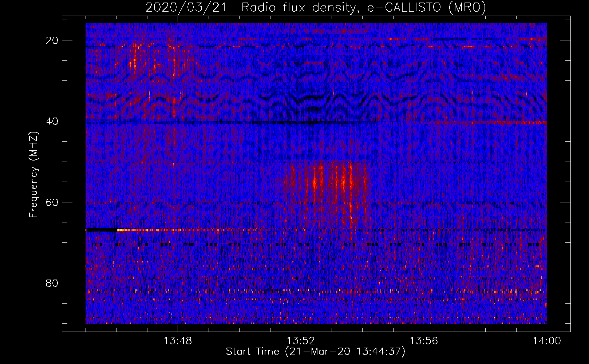Click the plot title 'Radio flux density, e-CALLISTO (MRO)'
Image resolution: width=589 pixels, height=364 pixels.
pyautogui.click(x=364, y=7)
